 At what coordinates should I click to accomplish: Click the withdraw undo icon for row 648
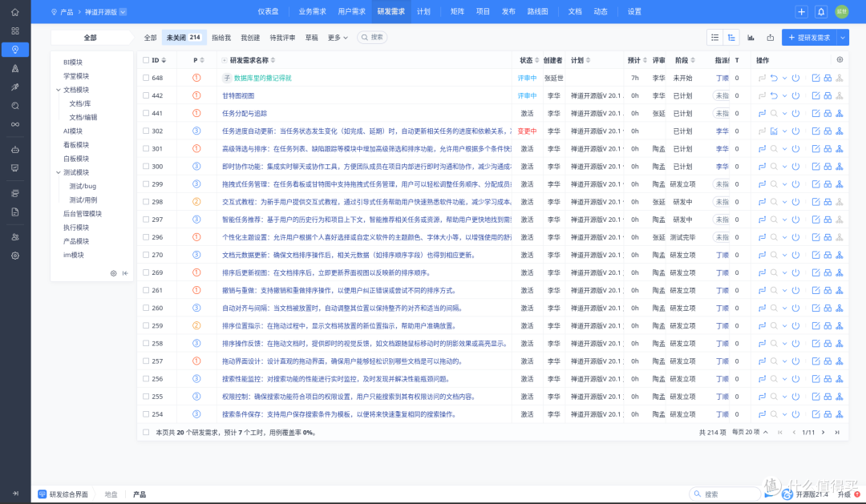[774, 78]
